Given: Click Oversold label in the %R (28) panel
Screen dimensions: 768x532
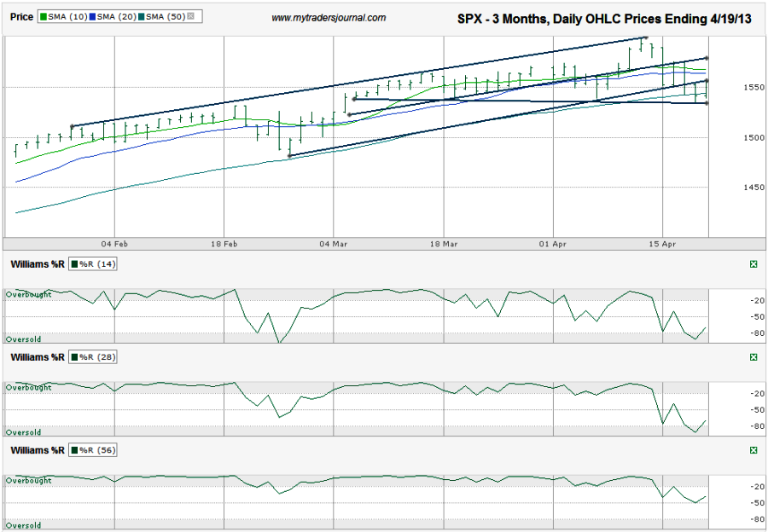Looking at the screenshot, I should (x=24, y=432).
